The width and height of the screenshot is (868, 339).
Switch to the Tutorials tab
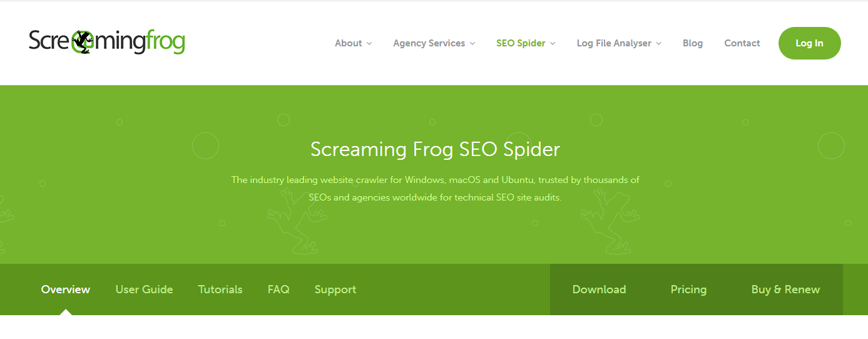pyautogui.click(x=220, y=289)
